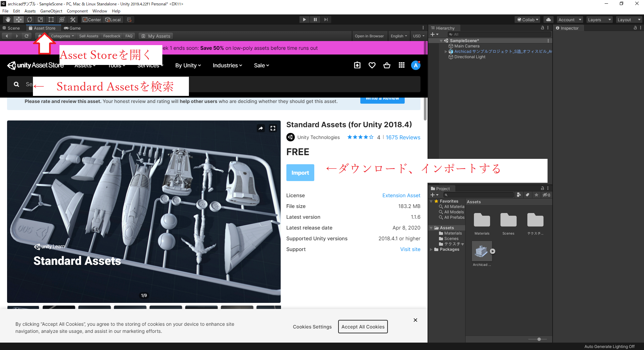This screenshot has height=350, width=644.
Task: Open the Account dropdown
Action: coord(570,20)
